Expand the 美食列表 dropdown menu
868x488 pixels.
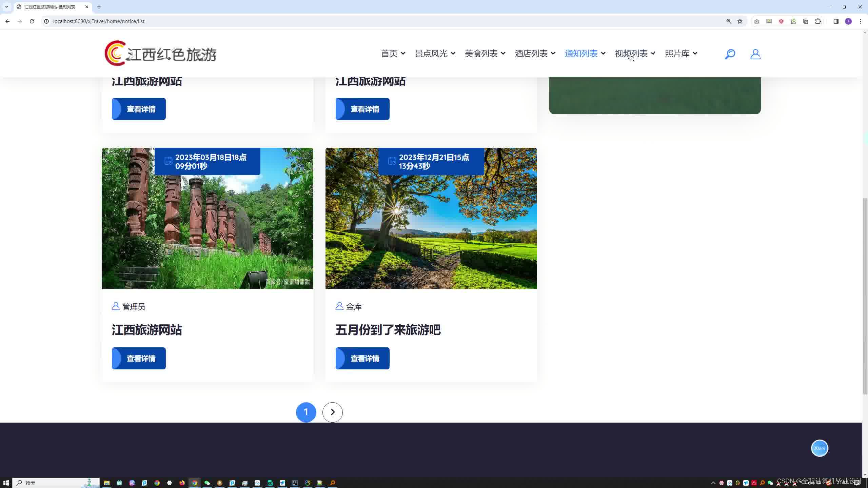[x=485, y=54]
